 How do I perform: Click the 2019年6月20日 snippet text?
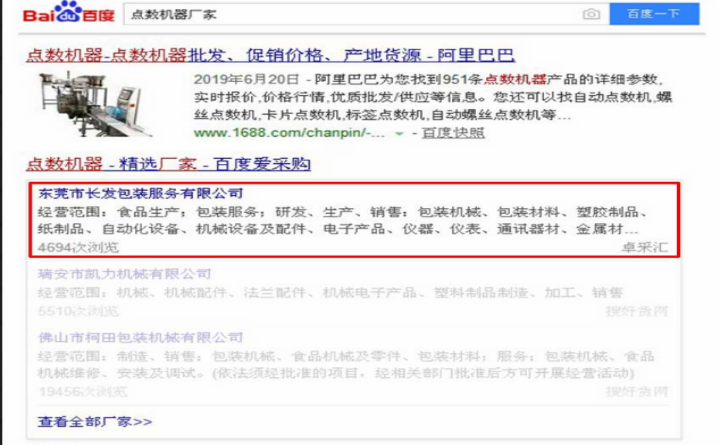tap(247, 79)
